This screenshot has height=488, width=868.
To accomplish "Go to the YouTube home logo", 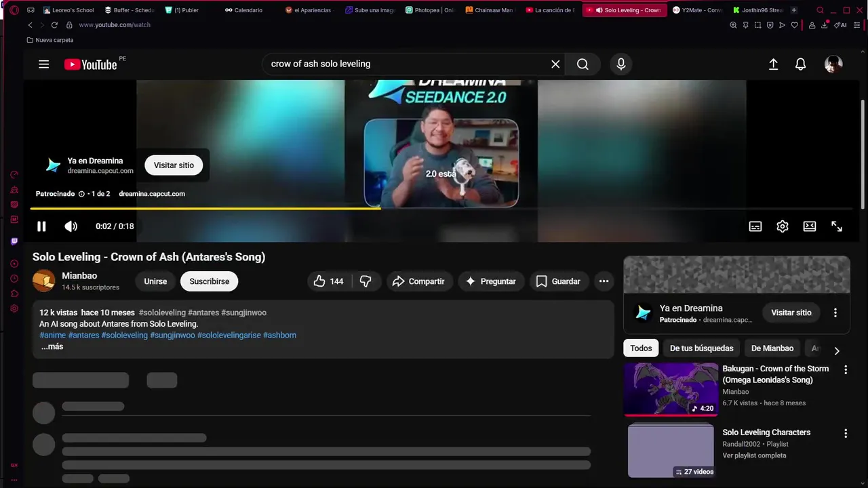I will click(91, 64).
